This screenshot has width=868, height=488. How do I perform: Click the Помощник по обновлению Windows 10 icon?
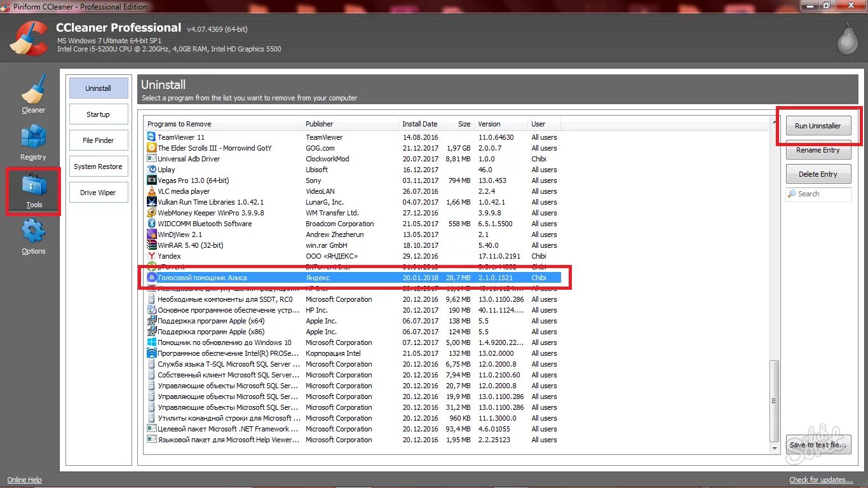[x=151, y=342]
